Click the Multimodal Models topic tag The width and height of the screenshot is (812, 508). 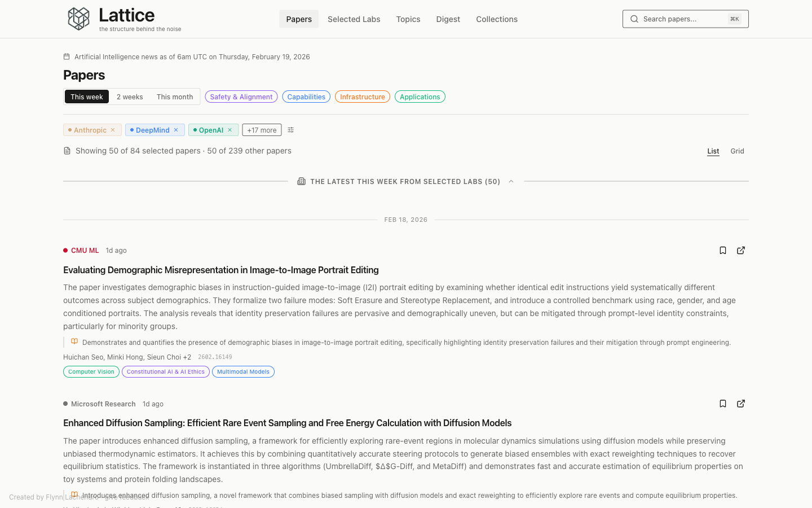[243, 372]
